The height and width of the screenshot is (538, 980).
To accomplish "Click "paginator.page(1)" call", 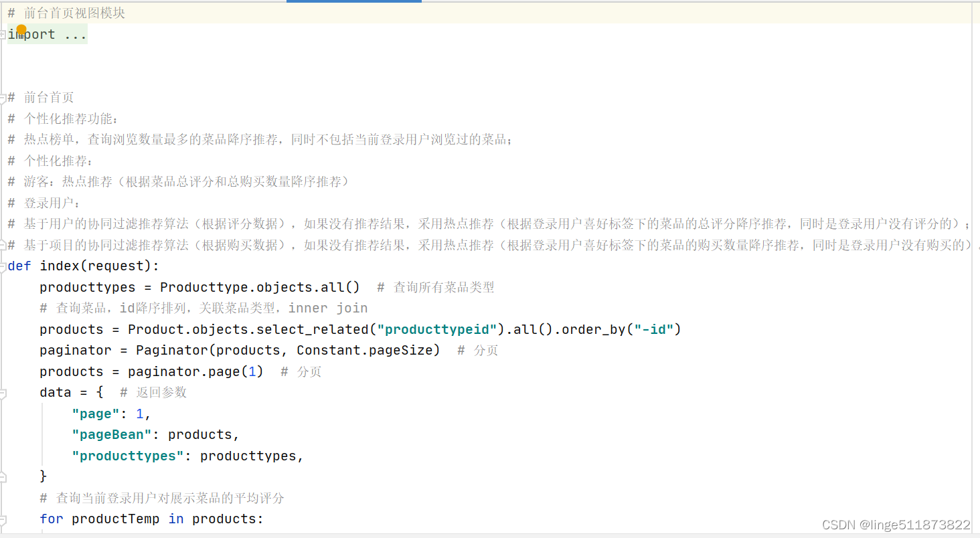I will (196, 371).
